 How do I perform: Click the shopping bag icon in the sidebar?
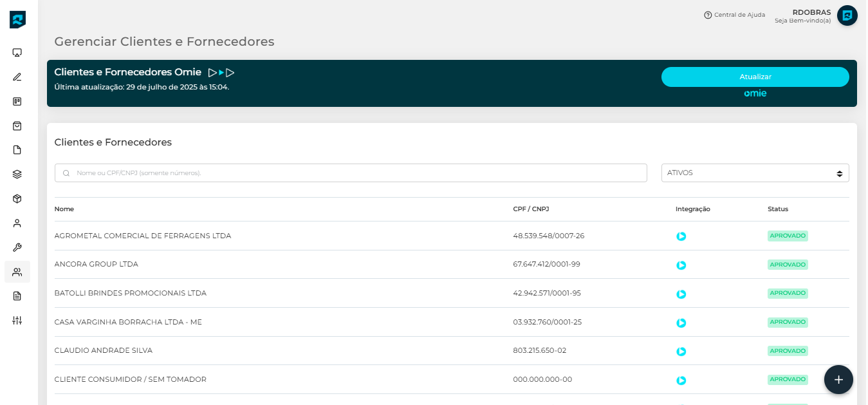click(17, 126)
